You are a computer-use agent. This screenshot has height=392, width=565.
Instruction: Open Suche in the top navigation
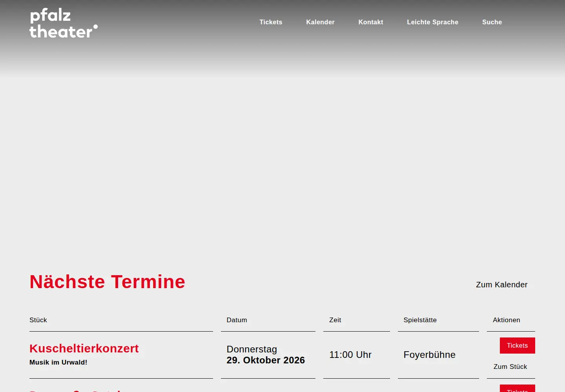click(x=492, y=22)
